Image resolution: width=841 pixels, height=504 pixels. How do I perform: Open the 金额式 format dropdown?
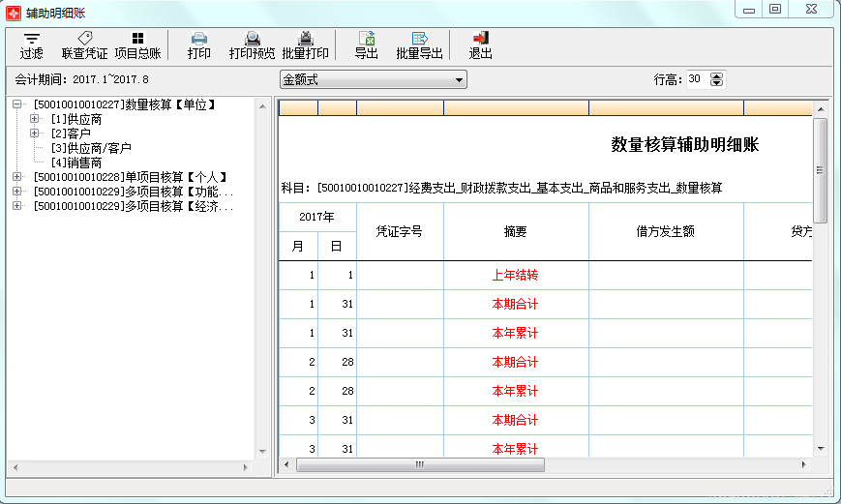click(x=374, y=80)
